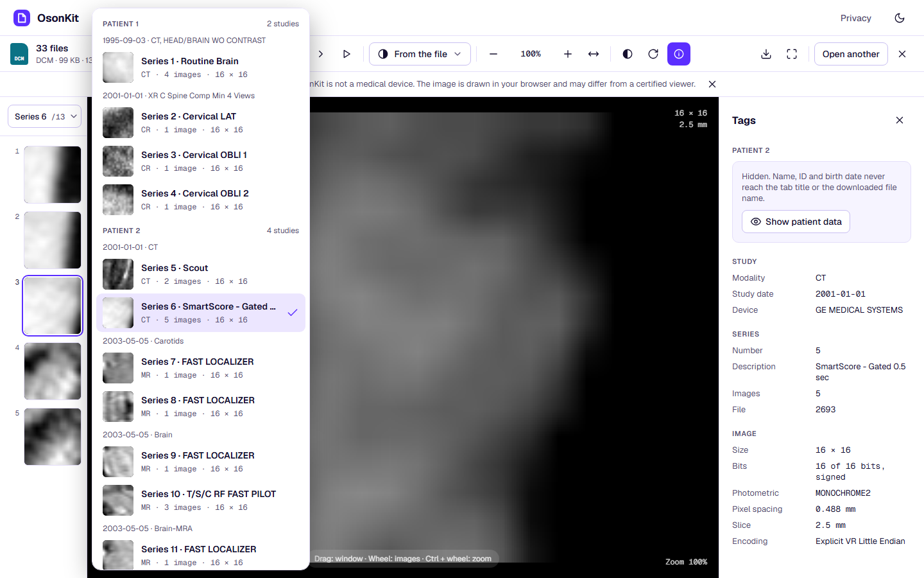Viewport: 924px width, 578px height.
Task: Select image thumbnail 5
Action: point(53,437)
